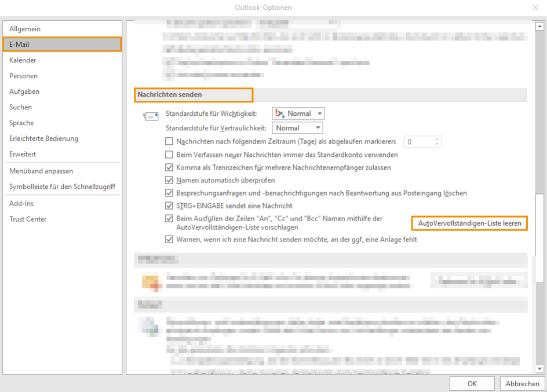This screenshot has height=392, width=547.
Task: Open Menüband anpassen settings
Action: tap(63, 171)
